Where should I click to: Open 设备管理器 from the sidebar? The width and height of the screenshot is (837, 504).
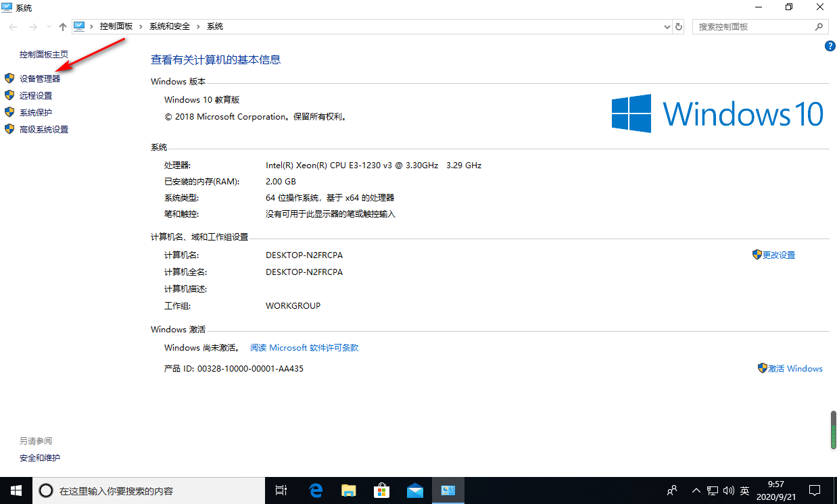click(x=41, y=78)
